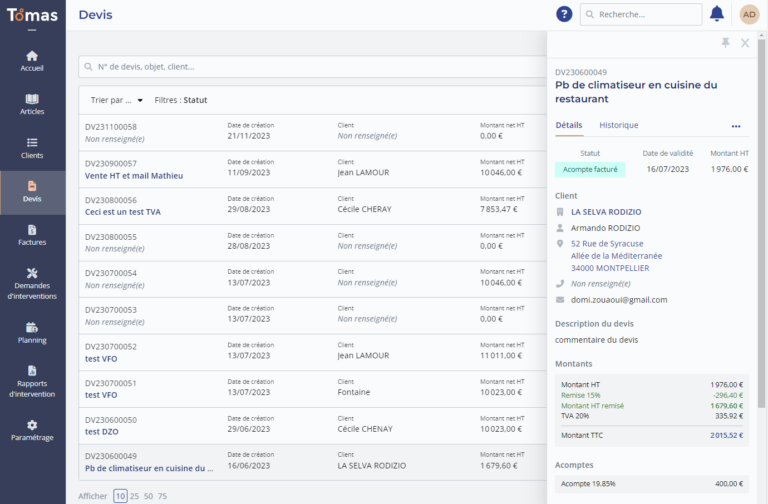Image resolution: width=768 pixels, height=504 pixels.
Task: Open LA SELVA RODIZIO client link
Action: coord(606,212)
